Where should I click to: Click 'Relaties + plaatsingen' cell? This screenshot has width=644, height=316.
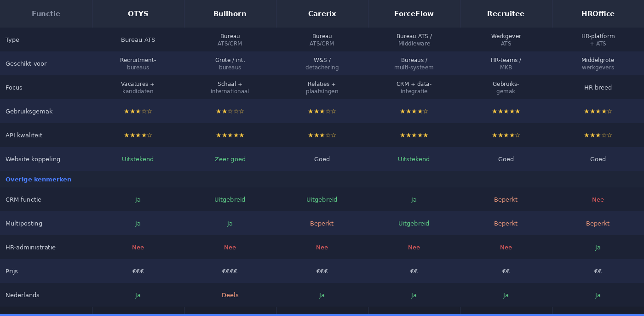(x=322, y=88)
